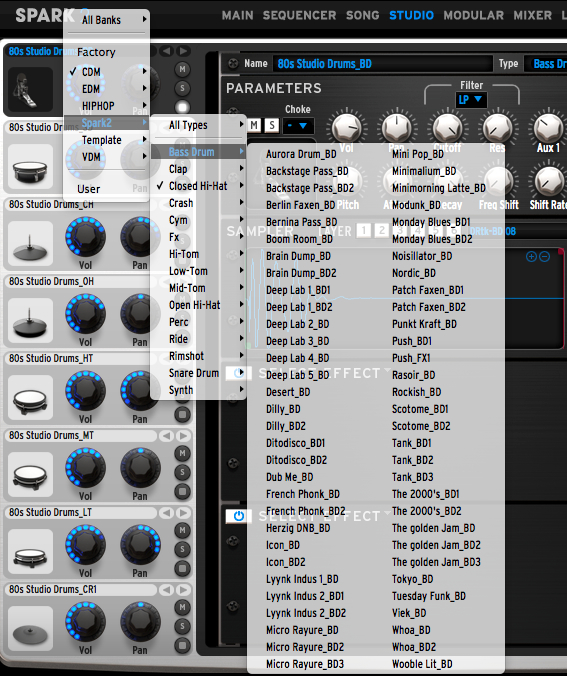Load previous sound for 80s Studio Drums_CR1
This screenshot has height=676, width=567.
(x=166, y=590)
